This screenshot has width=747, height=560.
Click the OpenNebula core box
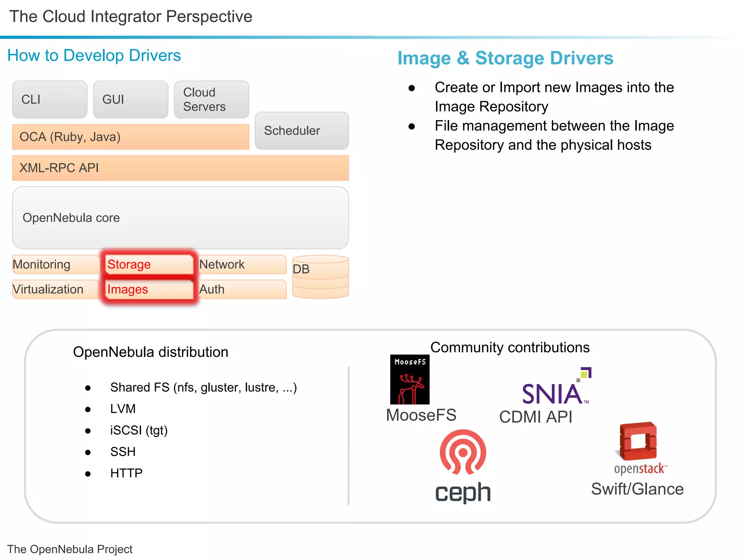(x=181, y=218)
